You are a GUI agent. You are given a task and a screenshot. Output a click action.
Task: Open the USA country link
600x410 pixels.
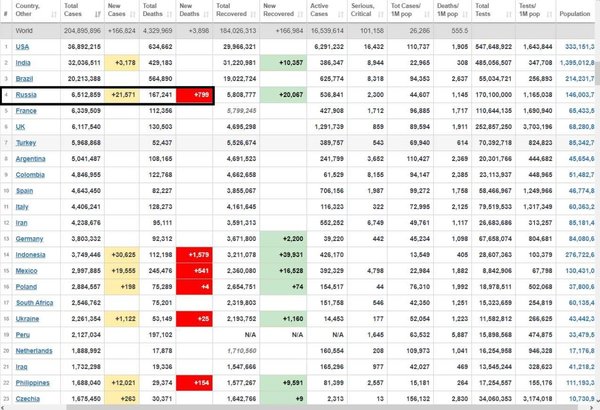tap(22, 47)
